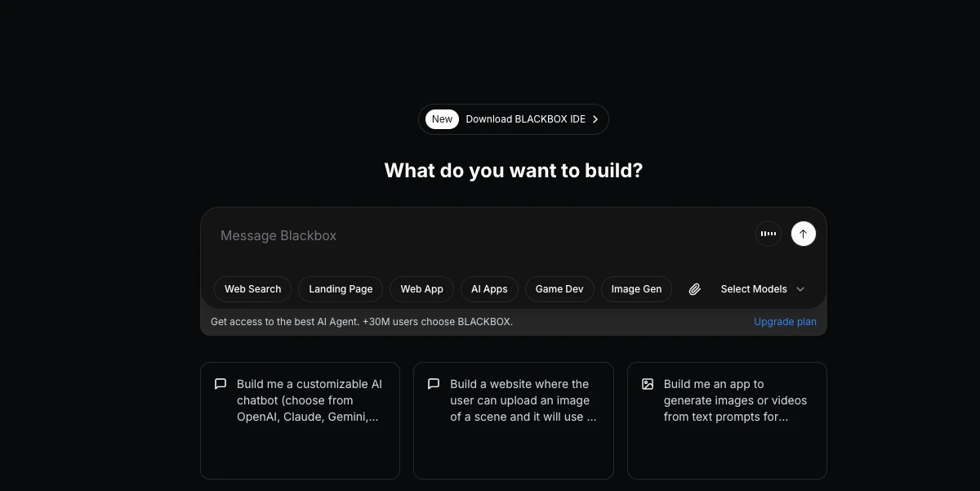Toggle the Web Search chip
This screenshot has width=980, height=491.
point(252,289)
